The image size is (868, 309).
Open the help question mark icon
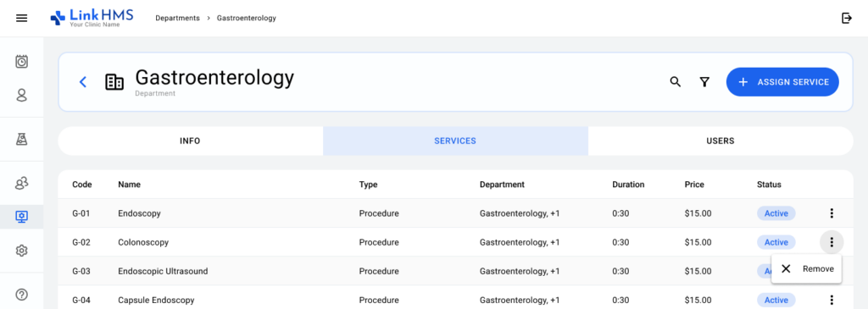[x=21, y=294]
